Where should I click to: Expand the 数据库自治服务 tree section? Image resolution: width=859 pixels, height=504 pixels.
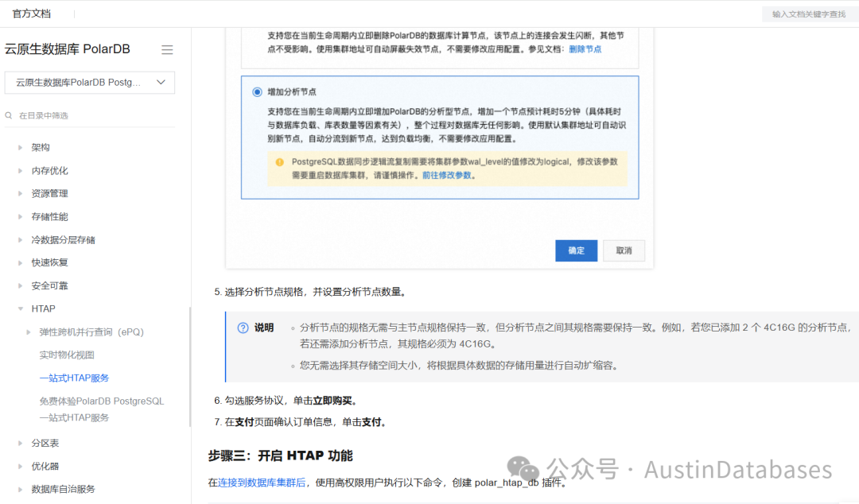point(20,489)
